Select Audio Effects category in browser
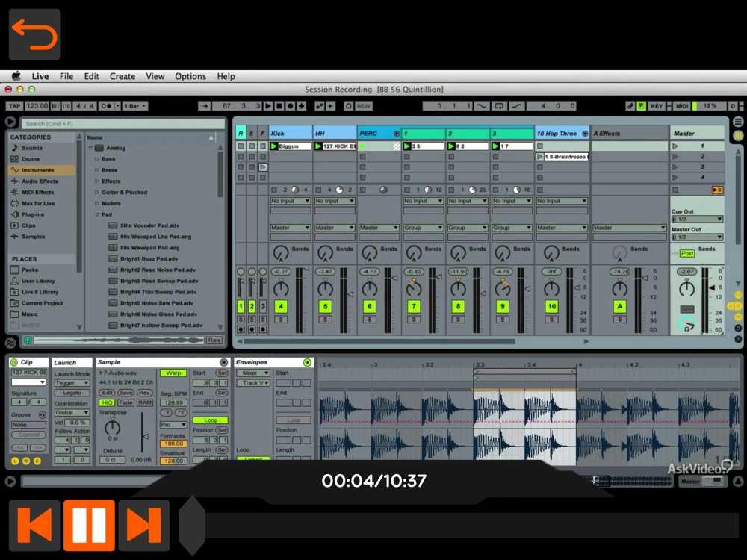Viewport: 747px width, 560px height. [x=40, y=181]
